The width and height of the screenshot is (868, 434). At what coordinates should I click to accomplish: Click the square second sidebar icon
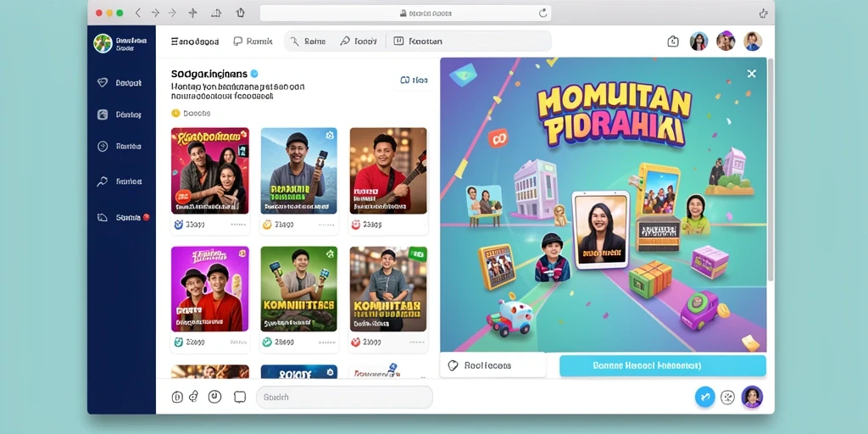103,114
